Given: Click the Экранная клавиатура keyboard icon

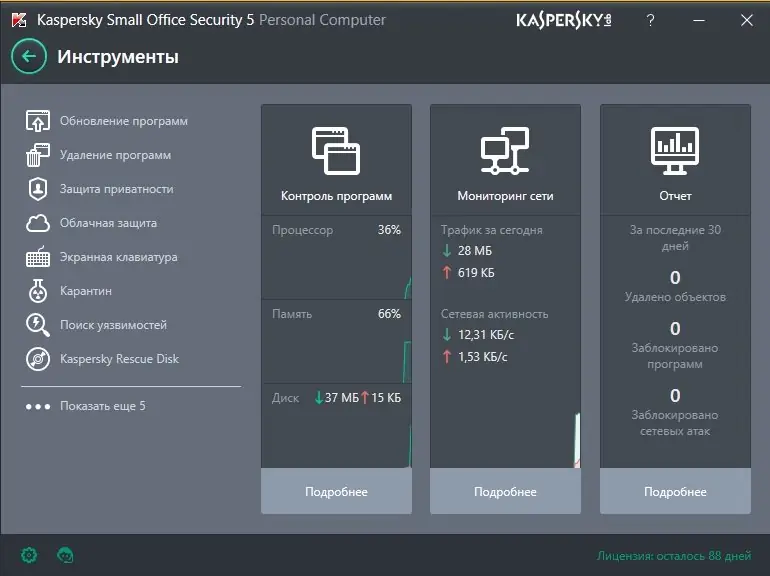Looking at the screenshot, I should click(x=38, y=257).
